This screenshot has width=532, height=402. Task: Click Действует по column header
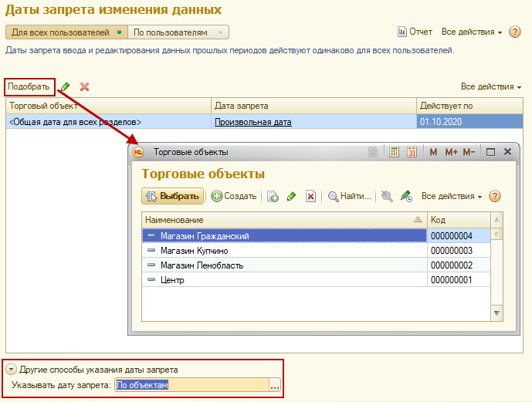tap(469, 106)
